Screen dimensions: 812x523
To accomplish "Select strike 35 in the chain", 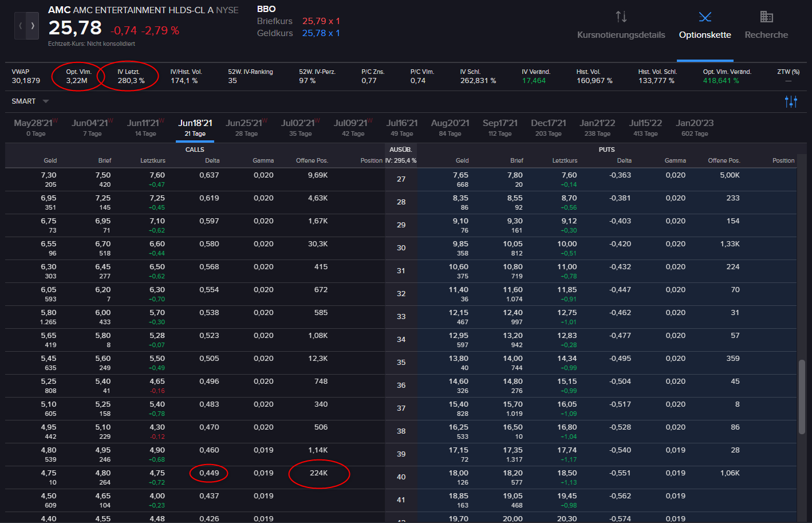I will 401,363.
